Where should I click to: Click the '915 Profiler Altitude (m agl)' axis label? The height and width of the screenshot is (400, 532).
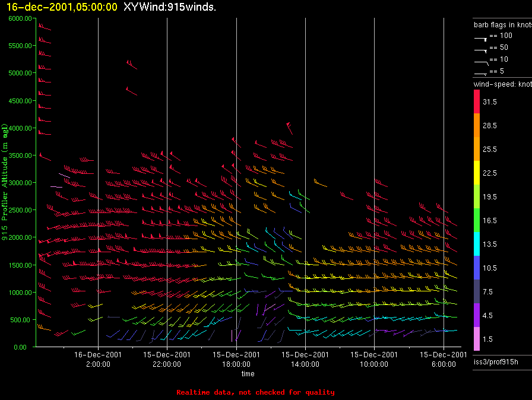[x=4, y=182]
